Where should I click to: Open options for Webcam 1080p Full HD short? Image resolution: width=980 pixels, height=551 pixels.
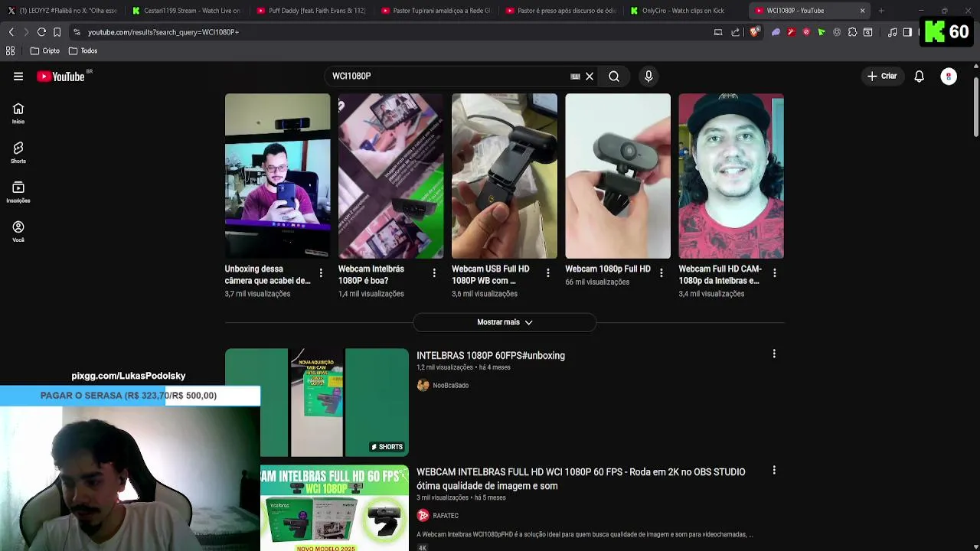(661, 272)
